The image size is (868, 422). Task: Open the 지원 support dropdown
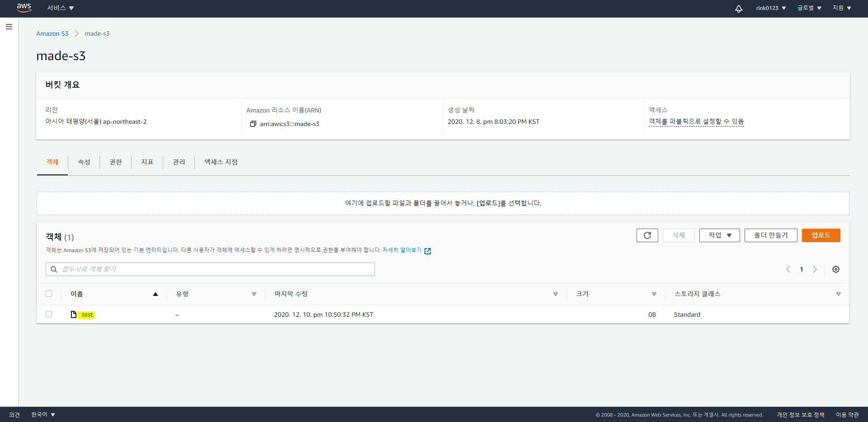click(842, 8)
